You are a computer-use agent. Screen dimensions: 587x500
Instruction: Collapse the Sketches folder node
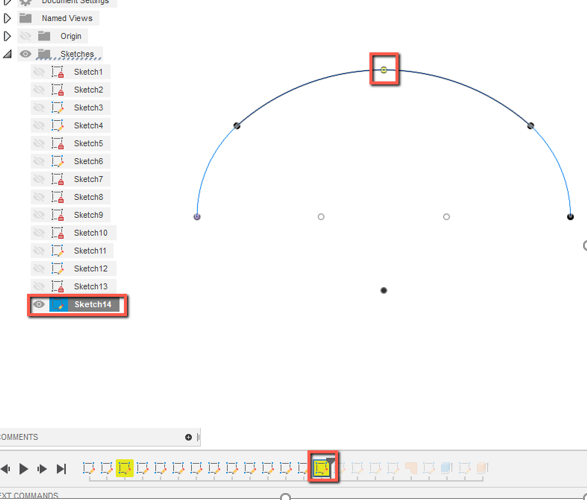7,54
